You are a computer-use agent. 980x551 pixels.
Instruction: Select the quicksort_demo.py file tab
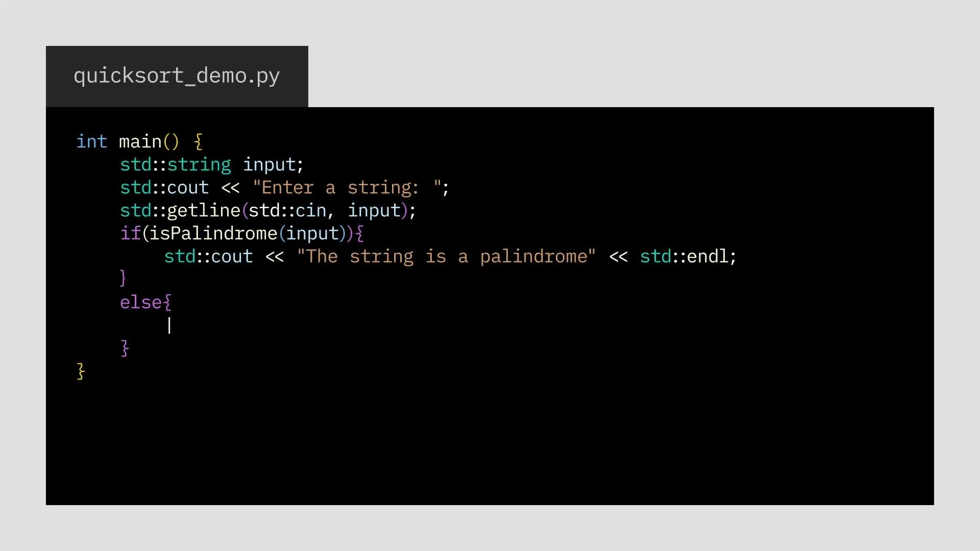(177, 76)
